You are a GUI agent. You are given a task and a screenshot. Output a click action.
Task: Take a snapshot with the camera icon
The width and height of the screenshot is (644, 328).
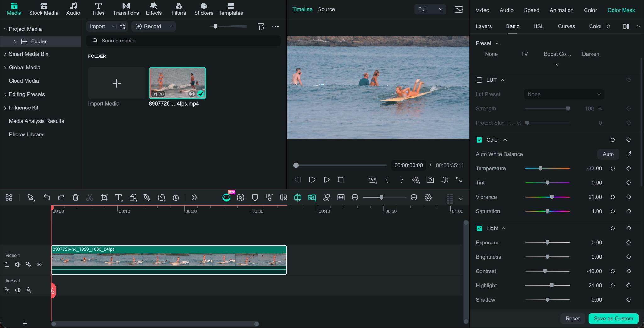(x=430, y=180)
